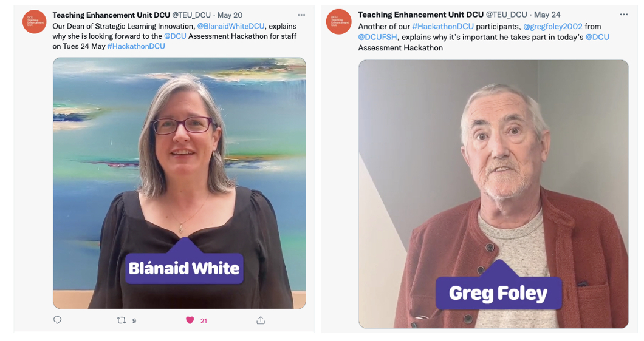
Task: Open the @gregfoley2002 profile link
Action: click(x=553, y=26)
